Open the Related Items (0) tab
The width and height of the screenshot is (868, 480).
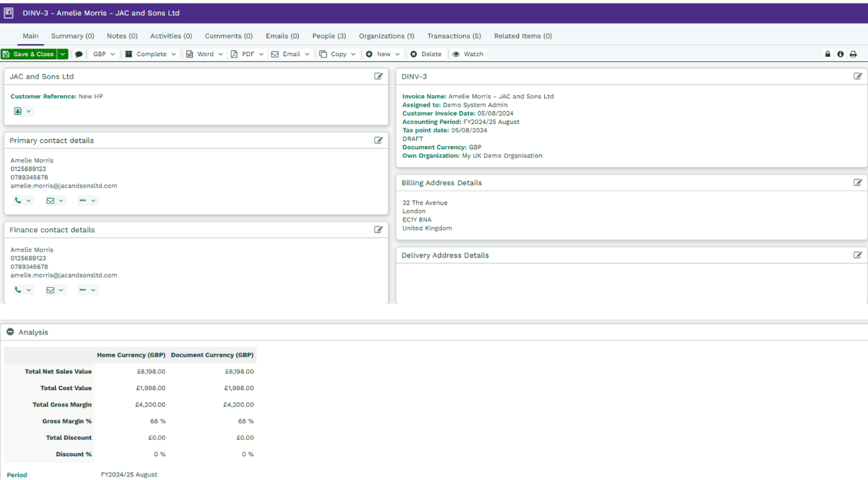[x=523, y=36]
